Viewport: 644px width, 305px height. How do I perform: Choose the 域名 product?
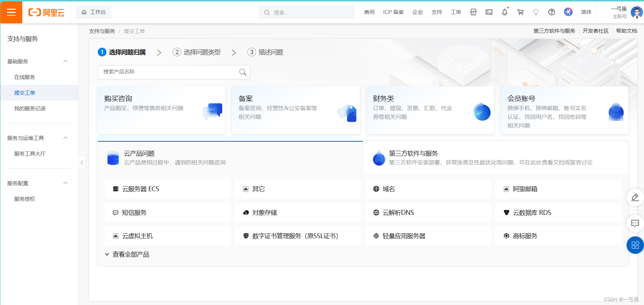click(428, 189)
